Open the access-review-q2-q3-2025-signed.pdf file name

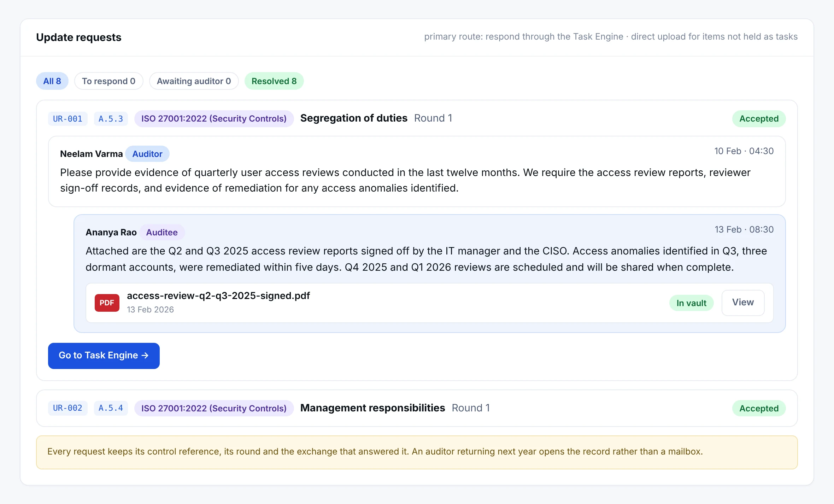tap(218, 295)
